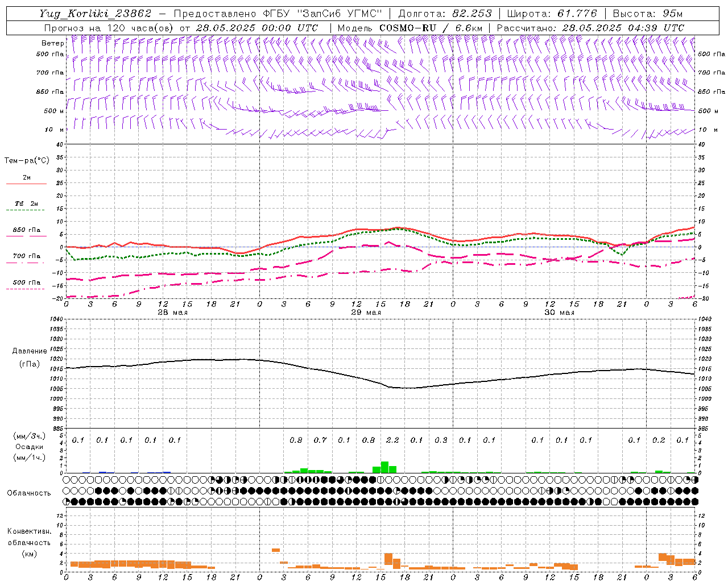Click the 0.2 precipitation total value
728x582 pixels.
[659, 440]
